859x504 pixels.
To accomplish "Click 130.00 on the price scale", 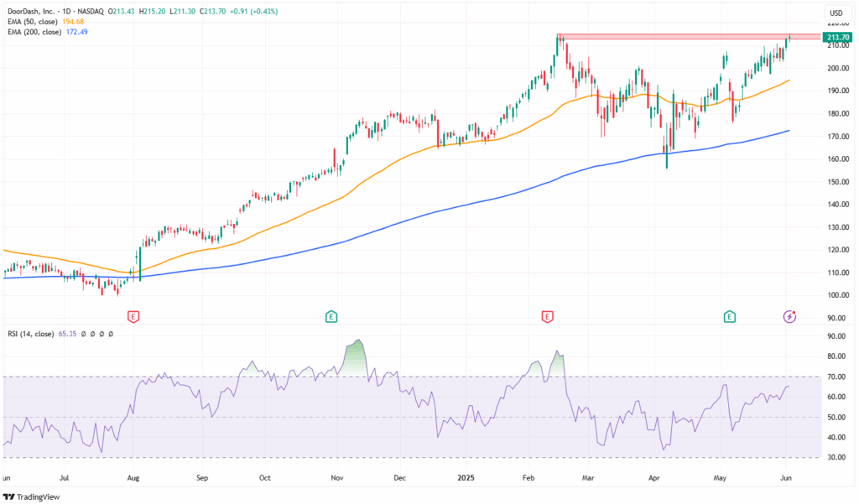I will coord(838,227).
